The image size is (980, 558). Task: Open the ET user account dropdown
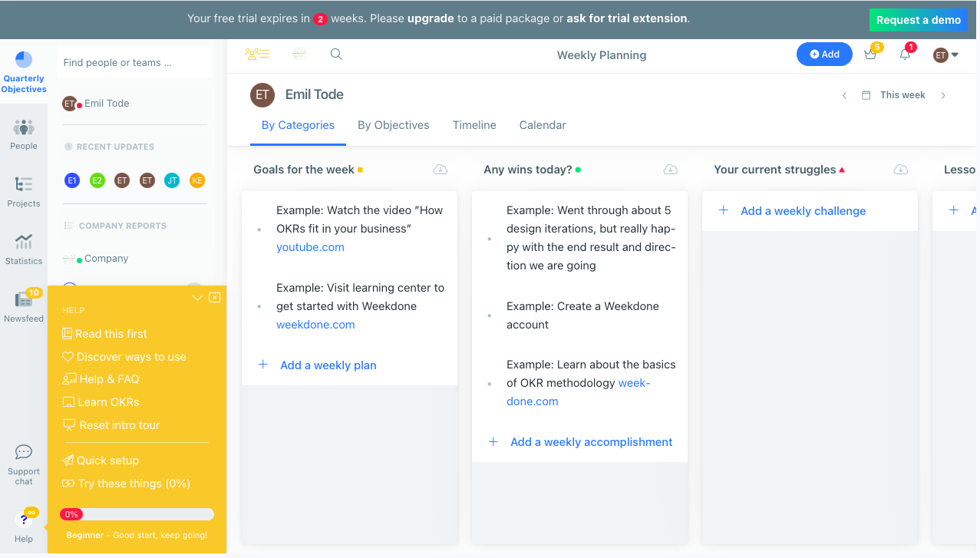[945, 54]
